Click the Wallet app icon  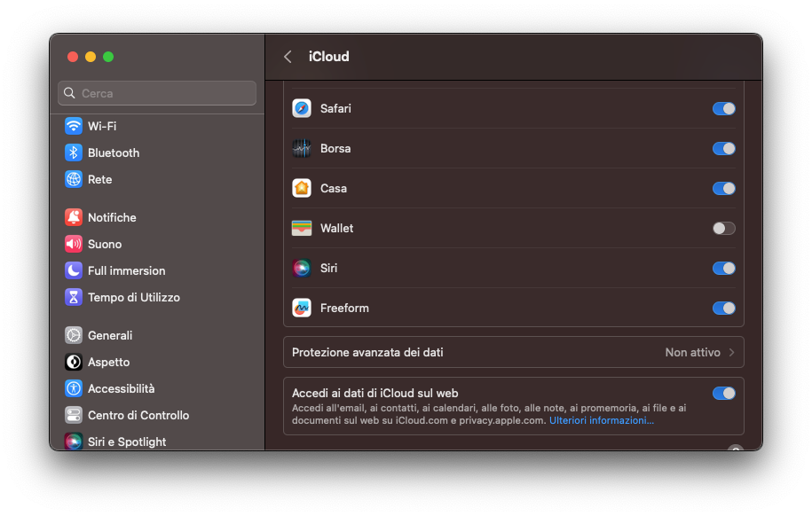302,228
